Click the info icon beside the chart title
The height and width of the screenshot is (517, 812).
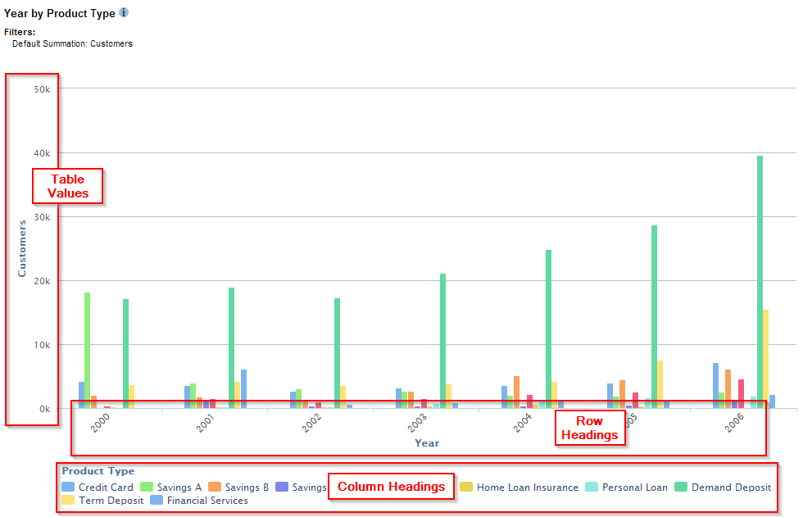coord(124,13)
